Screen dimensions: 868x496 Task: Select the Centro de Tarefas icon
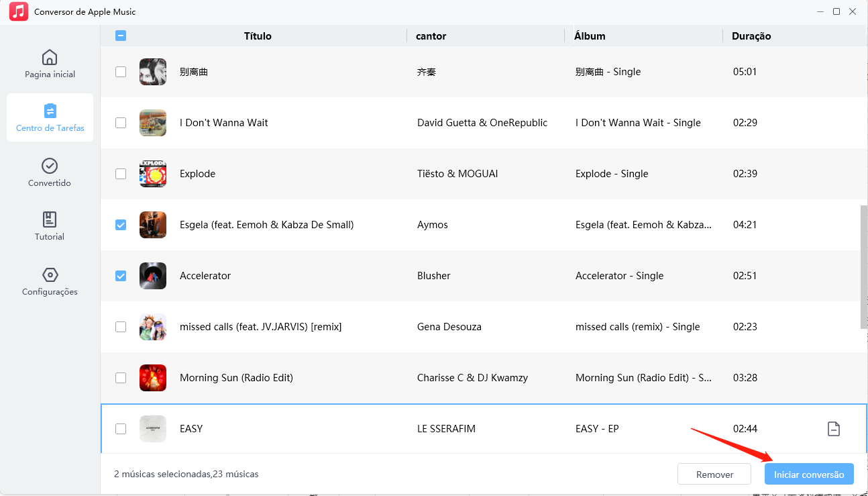click(x=50, y=111)
